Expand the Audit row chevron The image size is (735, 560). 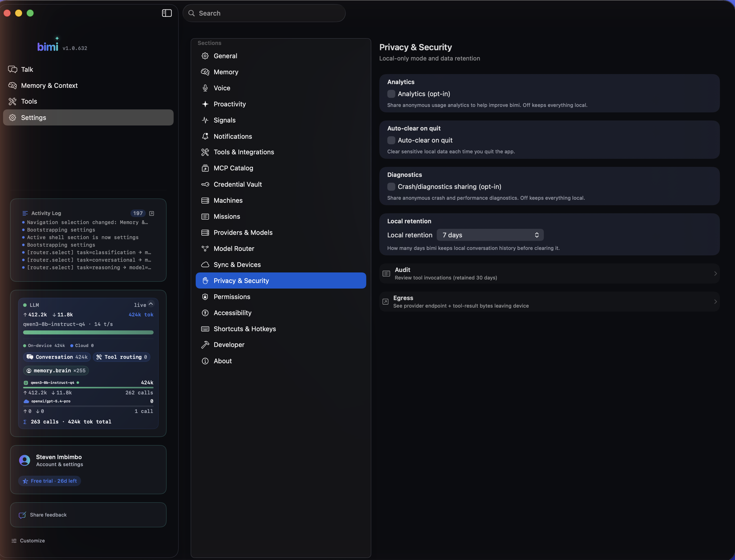[715, 274]
